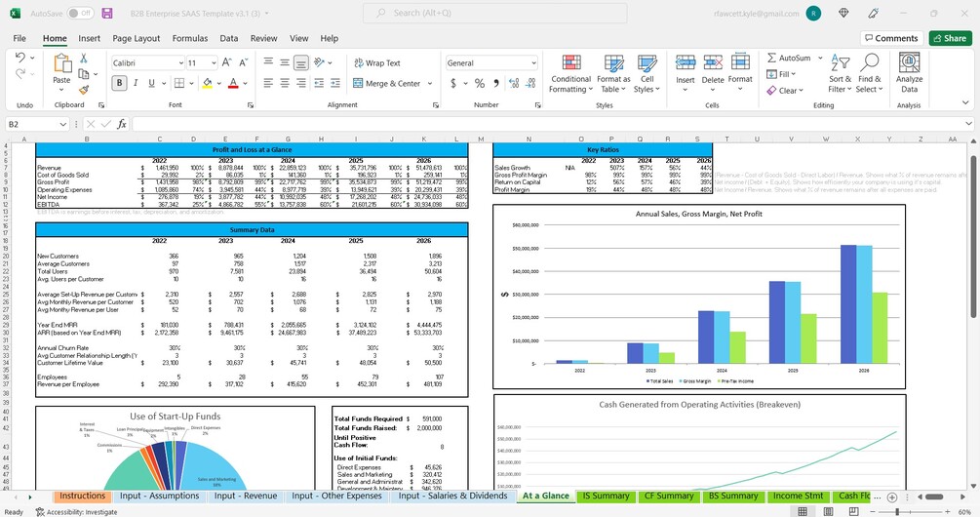Click Merge & Center
This screenshot has width=980, height=517.
pos(387,83)
